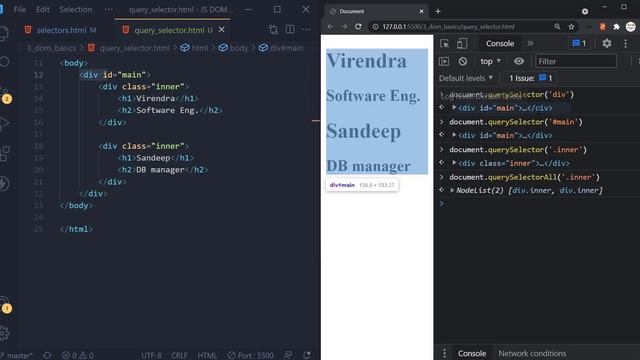The height and width of the screenshot is (360, 640).
Task: Toggle the device toolbar in DevTools
Action: point(462,43)
